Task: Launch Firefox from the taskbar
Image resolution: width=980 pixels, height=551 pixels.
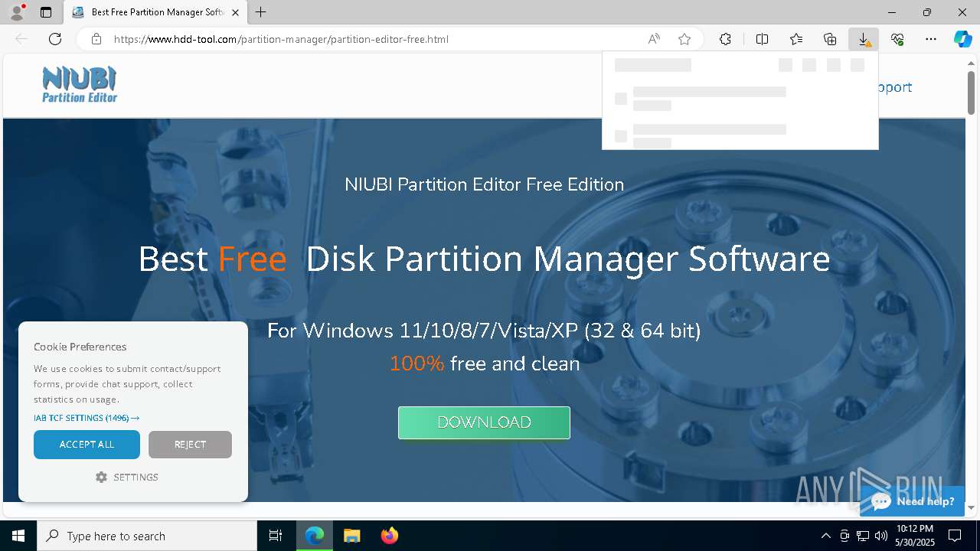Action: 389,536
